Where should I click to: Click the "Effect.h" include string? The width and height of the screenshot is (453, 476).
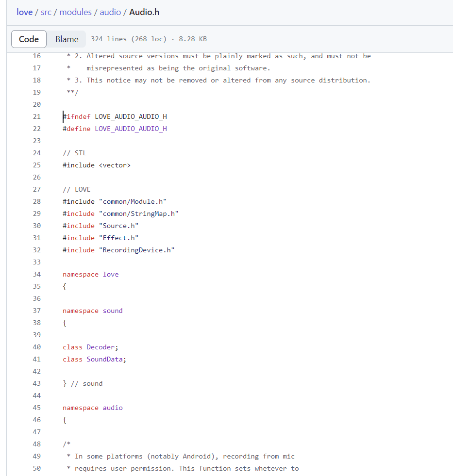(119, 238)
